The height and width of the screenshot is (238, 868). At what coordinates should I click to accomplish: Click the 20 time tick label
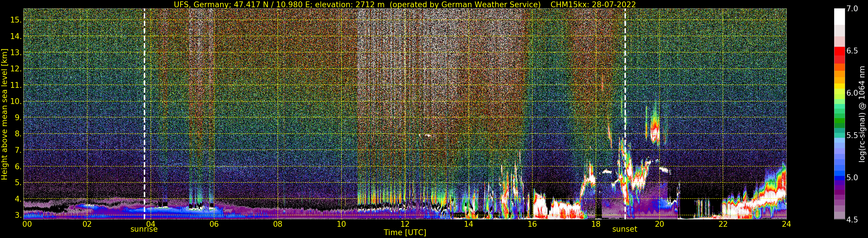point(659,224)
